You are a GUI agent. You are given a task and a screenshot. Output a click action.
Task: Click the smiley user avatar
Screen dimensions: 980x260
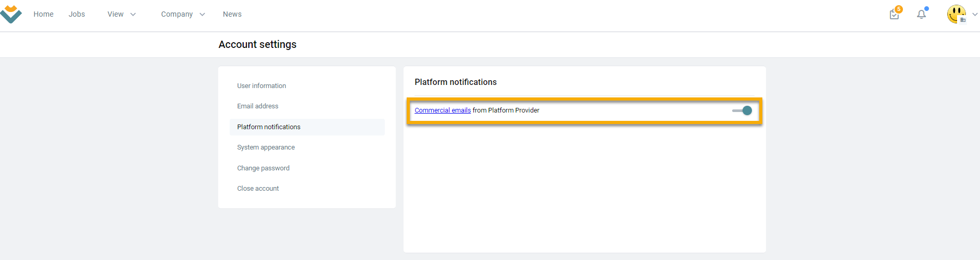(x=957, y=14)
